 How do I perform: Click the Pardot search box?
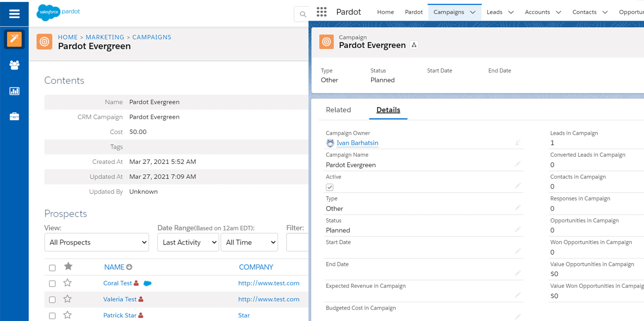coord(301,14)
